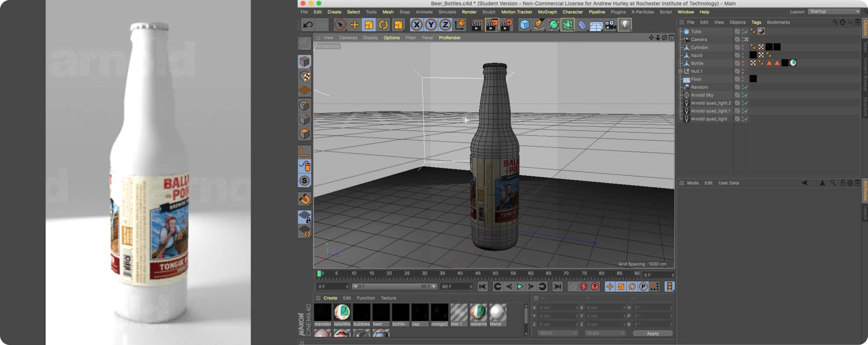Open the viewport Options menu
Image resolution: width=868 pixels, height=345 pixels.
pos(391,38)
